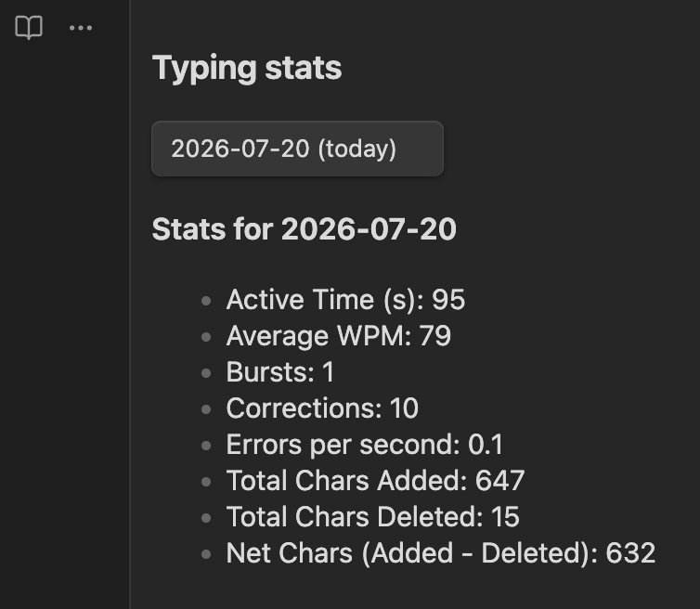The image size is (700, 609).
Task: Select the Corrections: 10 entry
Action: coord(322,408)
